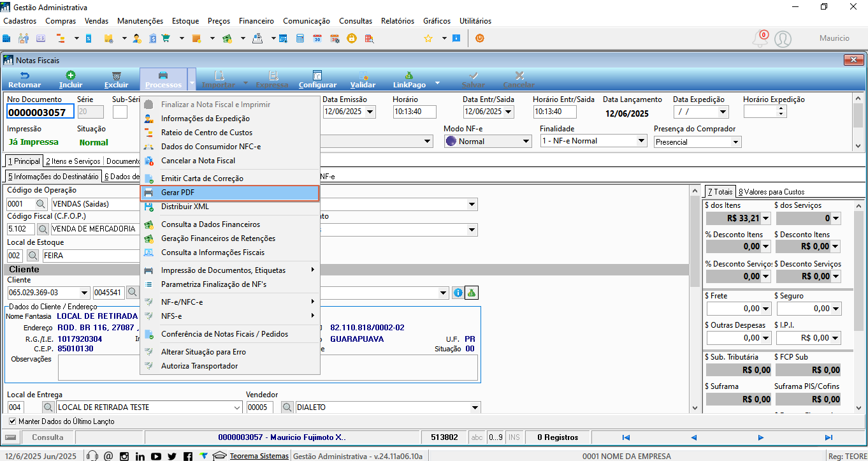Viewport: 868px width, 461px height.
Task: Open the LinkPago dropdown arrow
Action: 437,83
